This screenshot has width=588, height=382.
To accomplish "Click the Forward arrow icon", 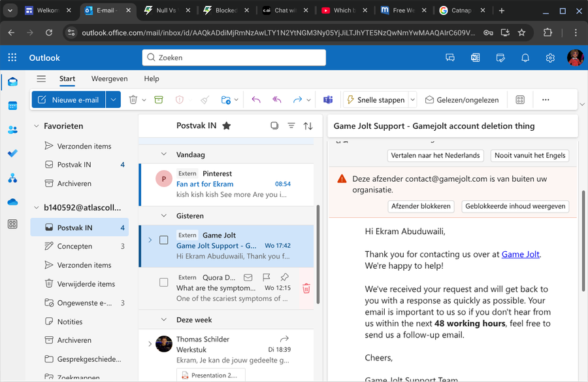I will tap(297, 99).
